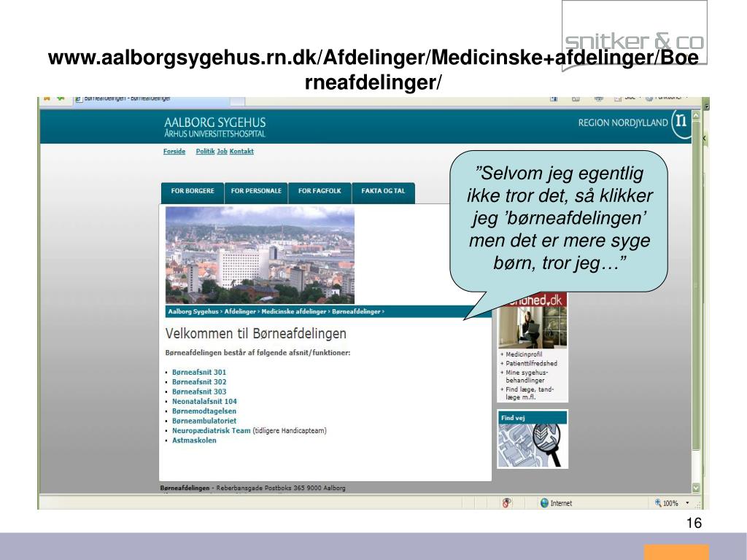Image resolution: width=747 pixels, height=560 pixels.
Task: Switch to the FOR FAGFOLK tab
Action: (320, 192)
